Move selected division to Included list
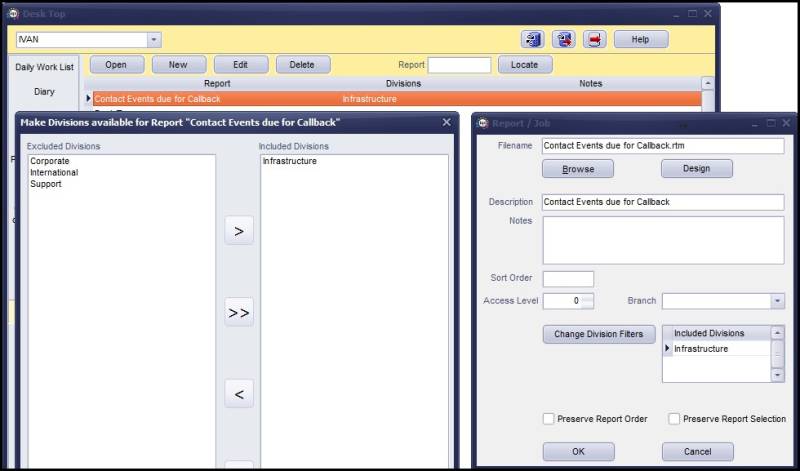 239,231
